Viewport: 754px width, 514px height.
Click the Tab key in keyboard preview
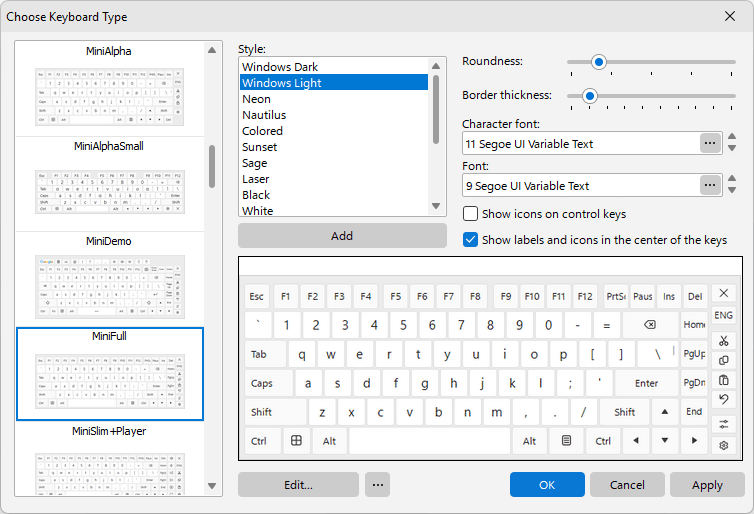(x=265, y=354)
